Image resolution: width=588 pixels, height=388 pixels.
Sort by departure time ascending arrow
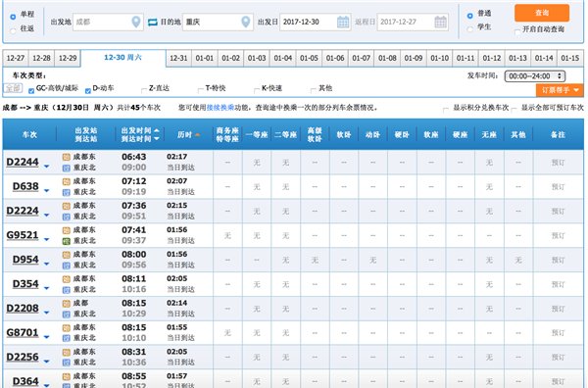pos(157,130)
